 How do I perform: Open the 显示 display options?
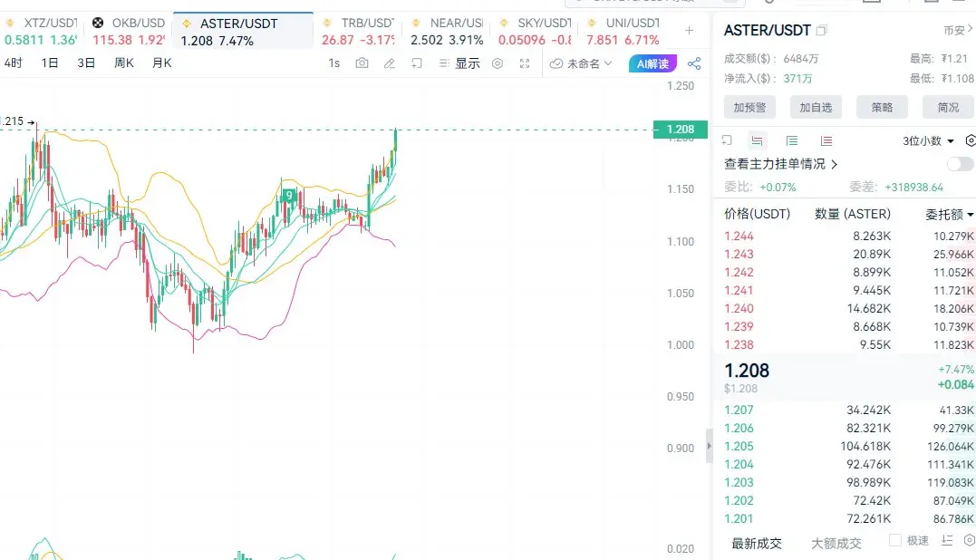point(459,63)
